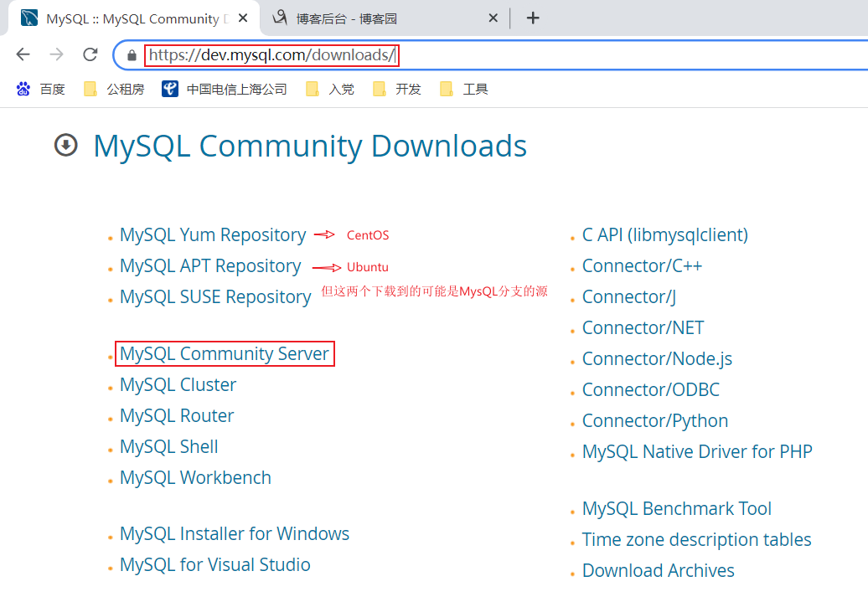Reload the page with refresh icon
The image size is (868, 602).
coord(90,54)
